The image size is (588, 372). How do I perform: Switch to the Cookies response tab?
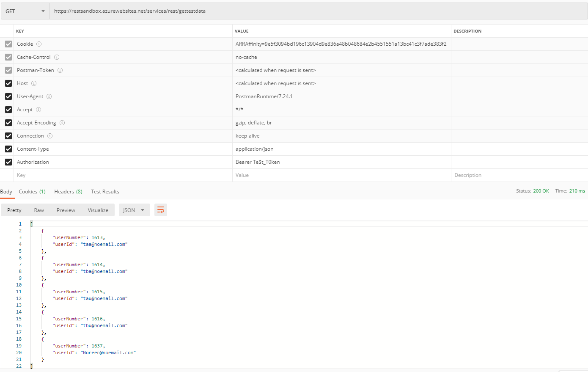point(32,192)
